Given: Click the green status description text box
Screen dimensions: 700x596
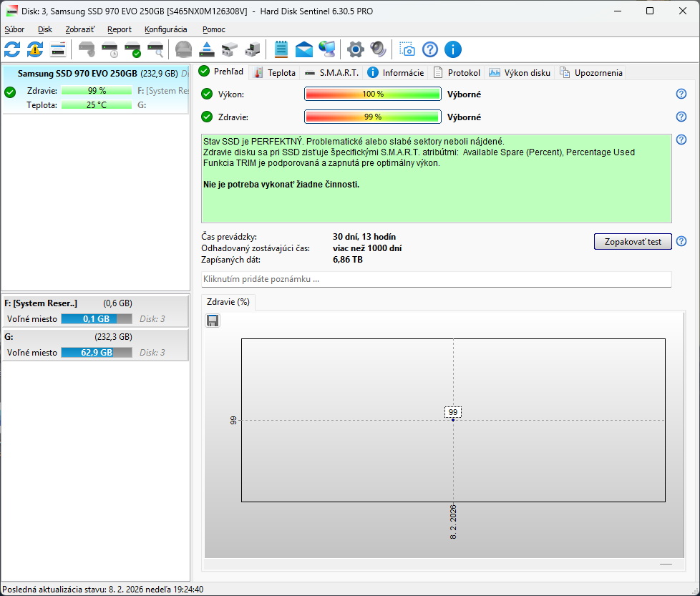Looking at the screenshot, I should point(436,178).
